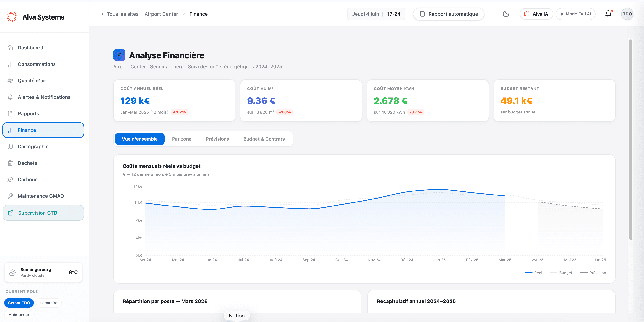The image size is (644, 322).
Task: Select the Mainteneur role
Action: click(19, 314)
